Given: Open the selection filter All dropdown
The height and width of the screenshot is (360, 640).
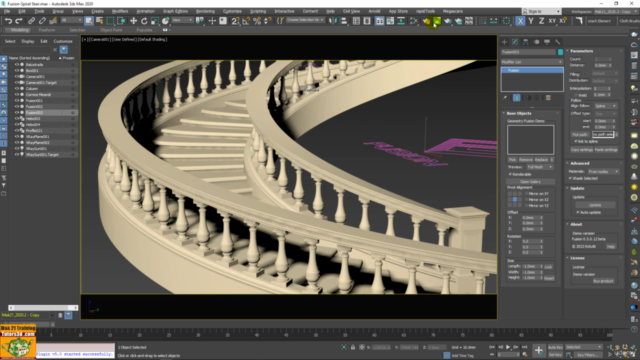Looking at the screenshot, I should 71,20.
